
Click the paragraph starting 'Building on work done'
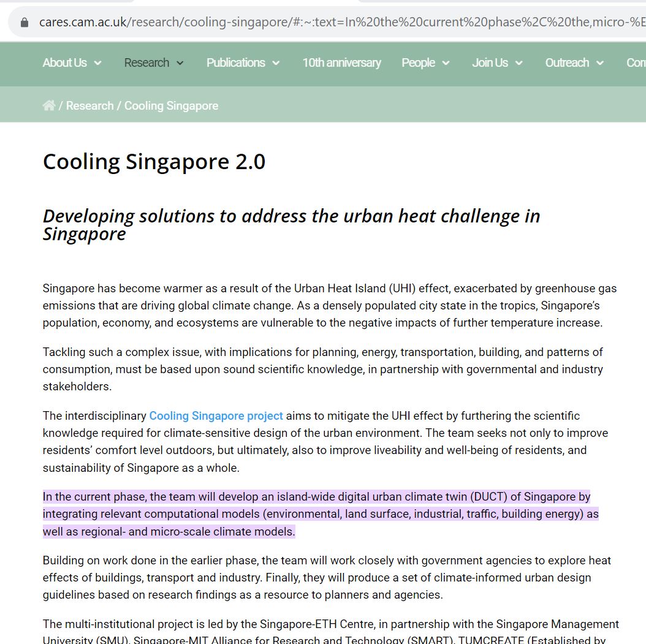327,578
